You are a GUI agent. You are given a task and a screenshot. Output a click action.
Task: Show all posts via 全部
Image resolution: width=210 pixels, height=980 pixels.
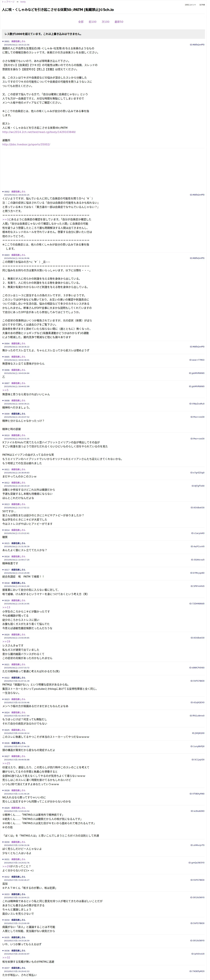click(x=81, y=22)
